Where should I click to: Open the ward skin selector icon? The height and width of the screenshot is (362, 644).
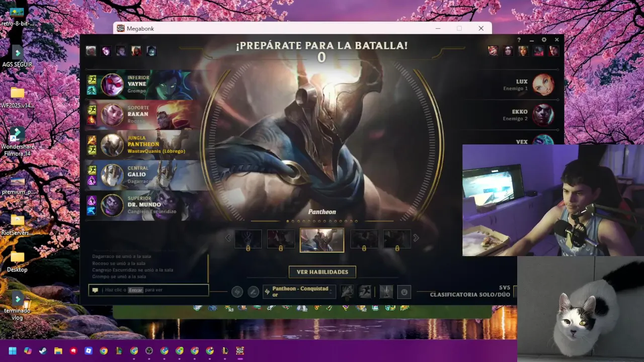click(x=386, y=292)
